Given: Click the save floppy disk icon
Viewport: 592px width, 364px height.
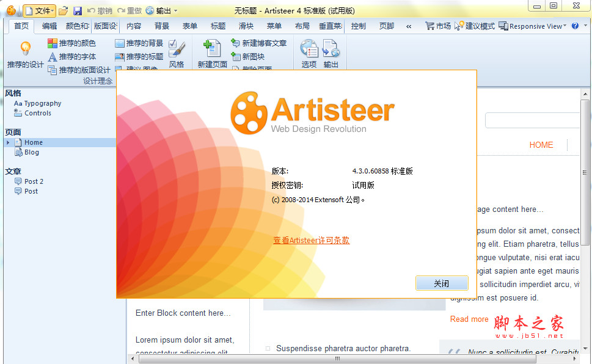Looking at the screenshot, I should (77, 11).
